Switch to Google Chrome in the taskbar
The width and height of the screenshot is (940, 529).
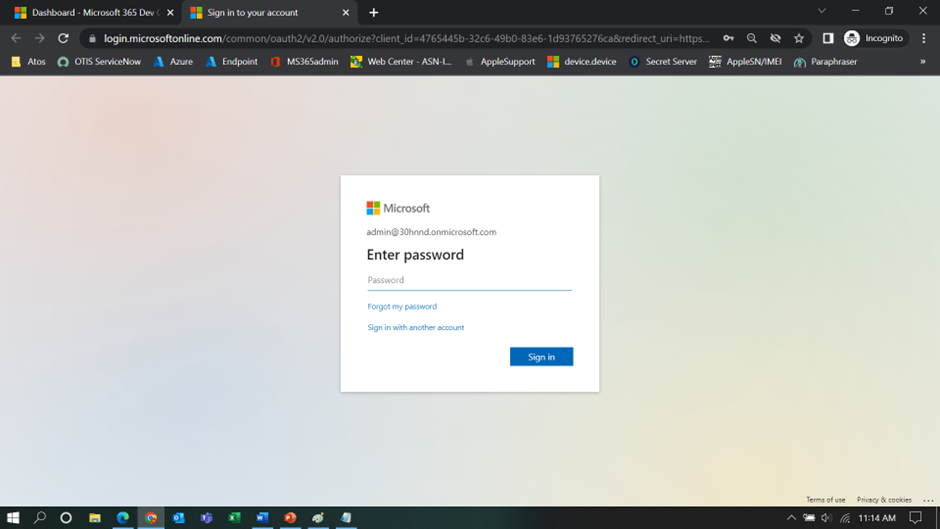point(151,518)
